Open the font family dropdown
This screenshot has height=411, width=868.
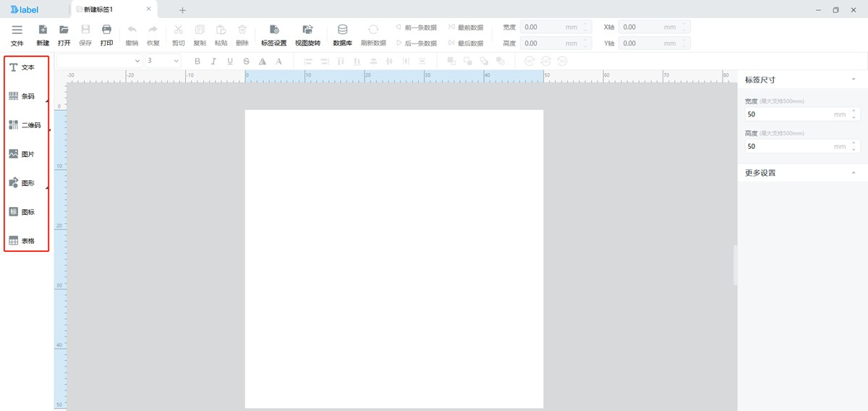coord(100,62)
